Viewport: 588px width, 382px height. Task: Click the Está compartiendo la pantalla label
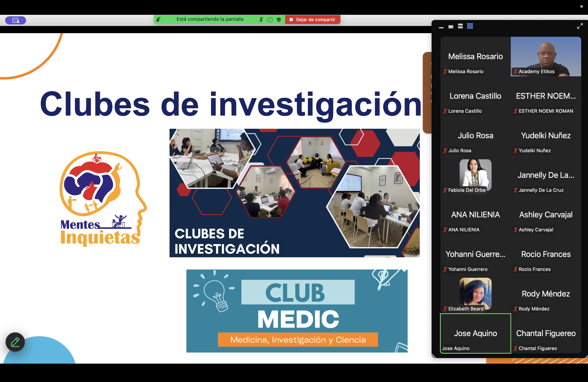(210, 19)
